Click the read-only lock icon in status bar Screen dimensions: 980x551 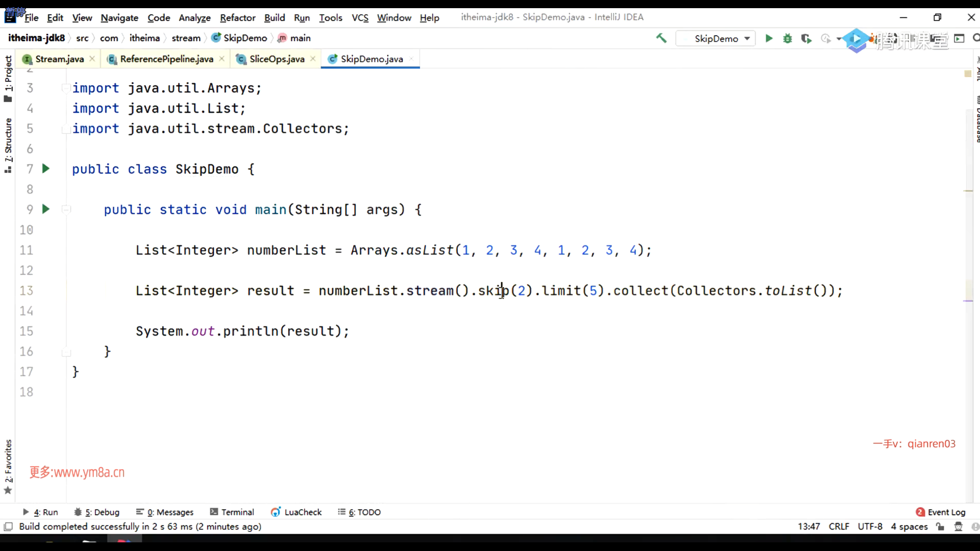point(940,527)
